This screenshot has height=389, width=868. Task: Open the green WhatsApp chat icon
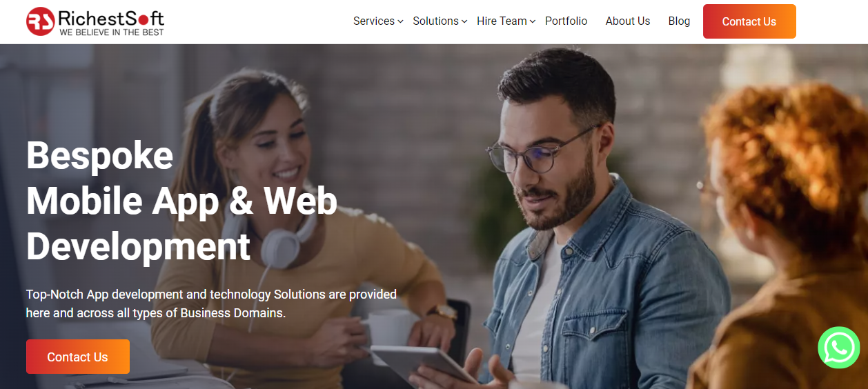coord(838,348)
